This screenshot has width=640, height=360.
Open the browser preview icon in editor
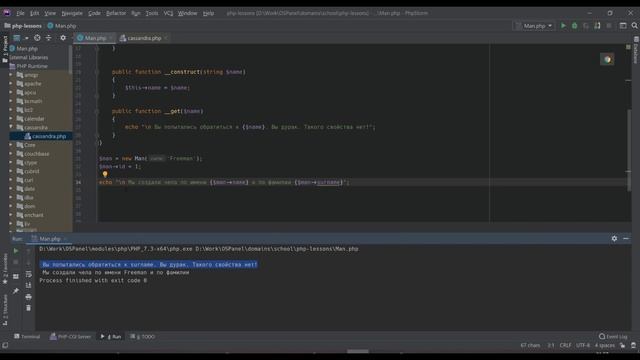(607, 60)
